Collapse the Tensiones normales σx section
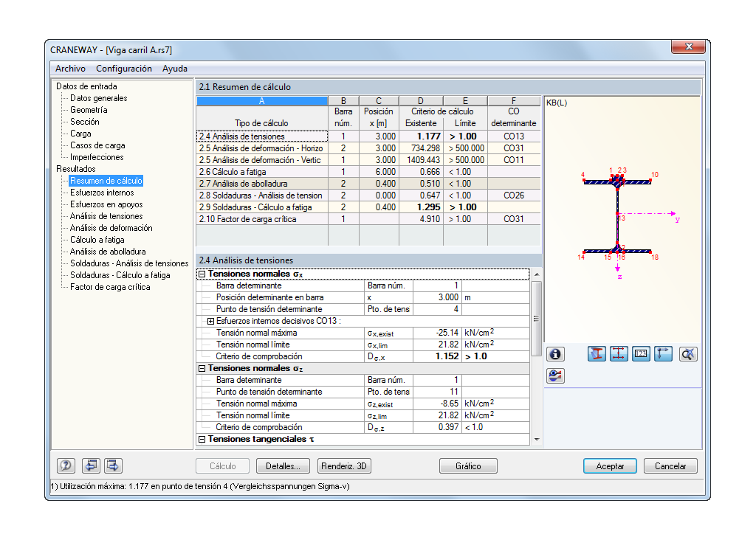756x540 pixels. tap(202, 274)
